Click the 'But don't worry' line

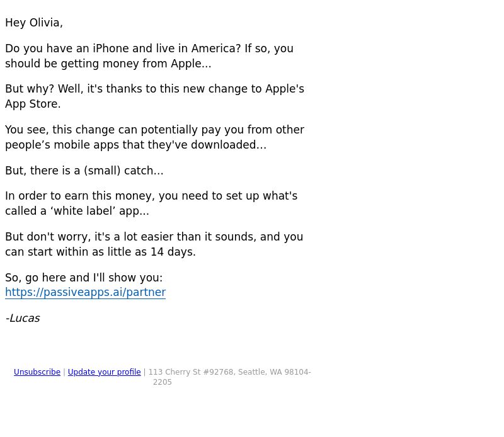pos(154,237)
